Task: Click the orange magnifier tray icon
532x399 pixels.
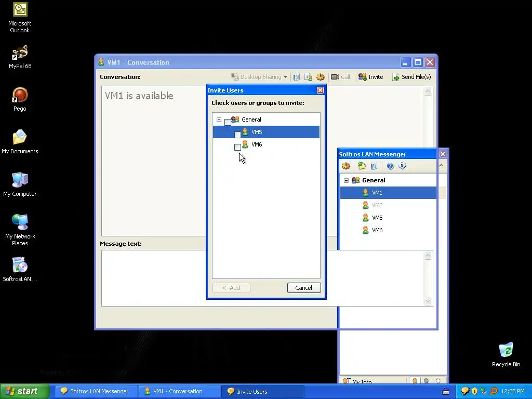Action: coord(494,391)
